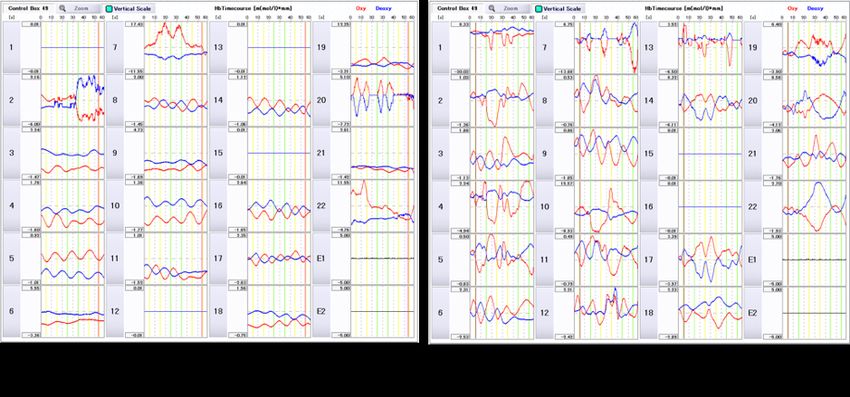
Task: Select channel 22 label in left window
Action: pyautogui.click(x=321, y=206)
